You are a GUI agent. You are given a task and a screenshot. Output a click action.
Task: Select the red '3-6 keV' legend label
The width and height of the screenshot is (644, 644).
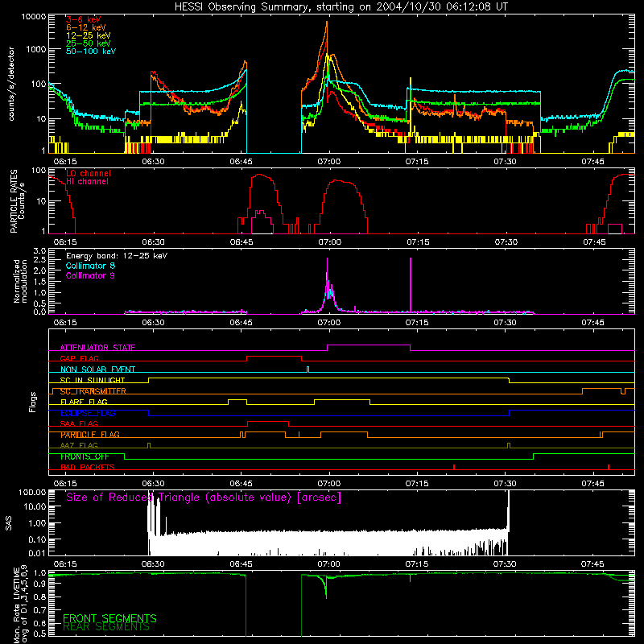pos(84,19)
